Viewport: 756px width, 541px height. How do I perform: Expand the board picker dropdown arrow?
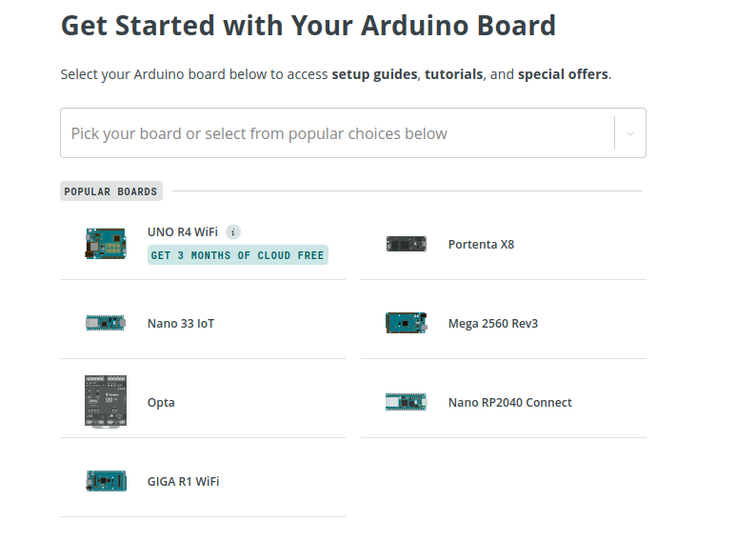[629, 133]
